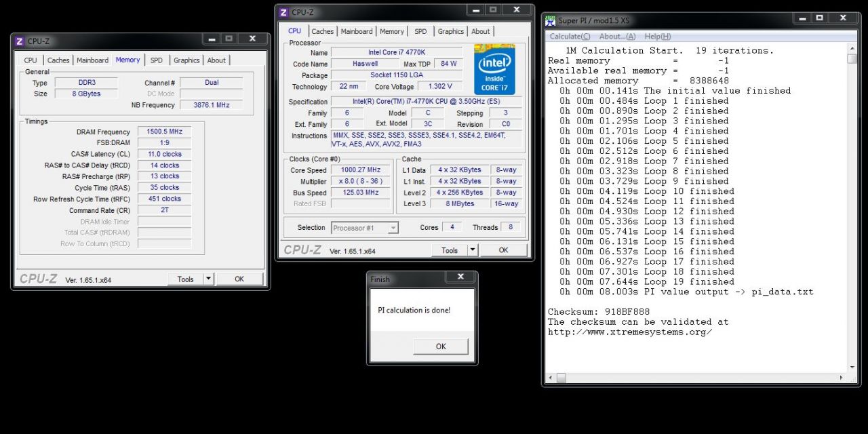Click the Super PI title bar icon

551,20
